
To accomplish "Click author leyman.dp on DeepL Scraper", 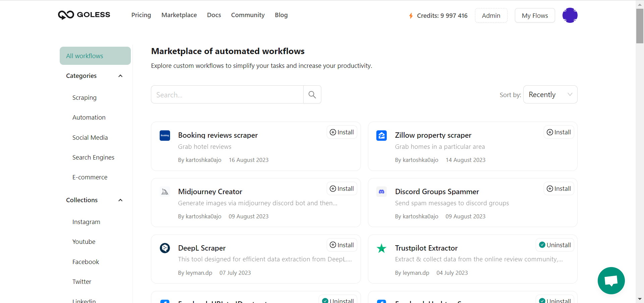I will point(199,273).
